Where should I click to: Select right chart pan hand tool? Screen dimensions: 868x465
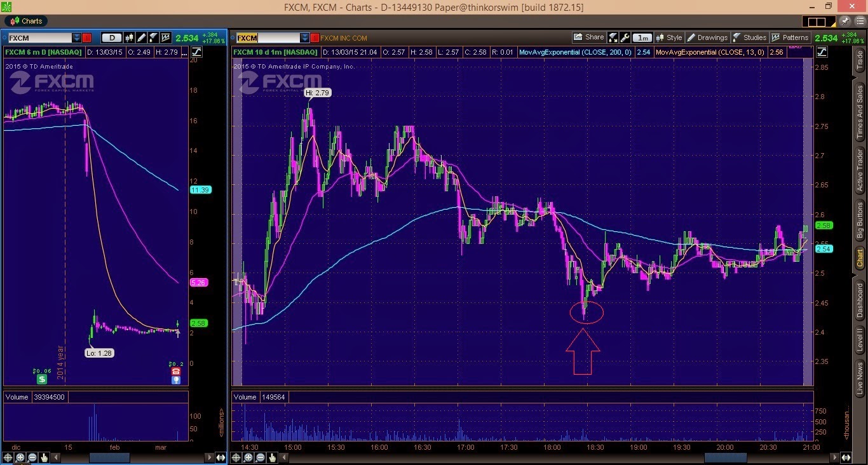coord(272,457)
